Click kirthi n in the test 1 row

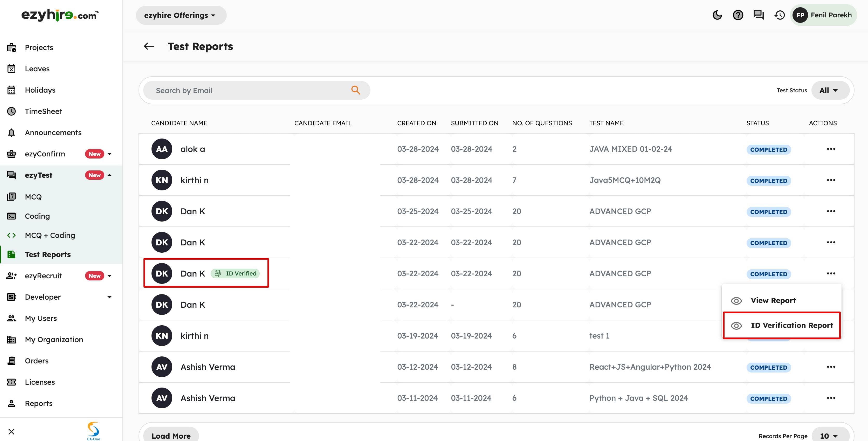194,336
